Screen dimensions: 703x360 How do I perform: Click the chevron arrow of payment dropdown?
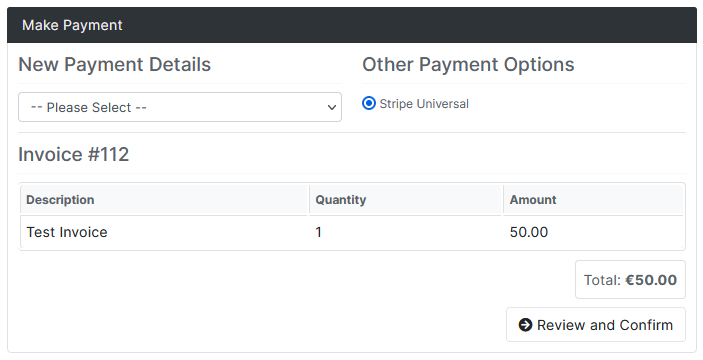coord(332,108)
